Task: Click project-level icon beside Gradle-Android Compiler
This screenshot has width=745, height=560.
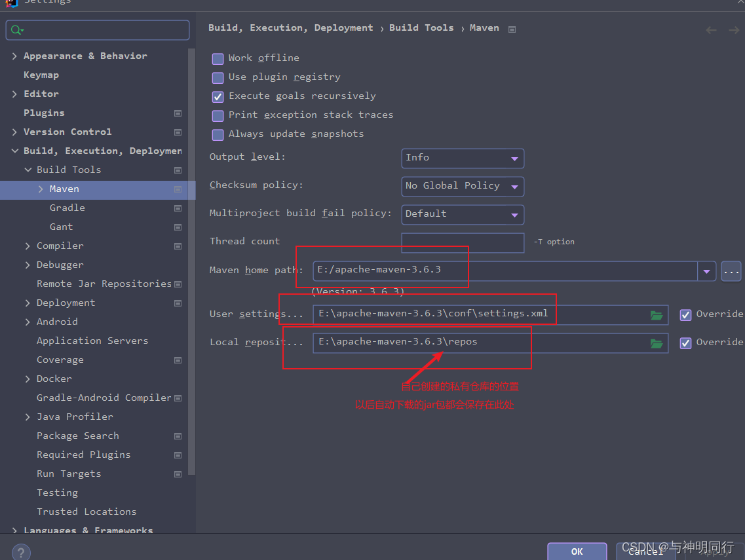Action: pos(178,398)
